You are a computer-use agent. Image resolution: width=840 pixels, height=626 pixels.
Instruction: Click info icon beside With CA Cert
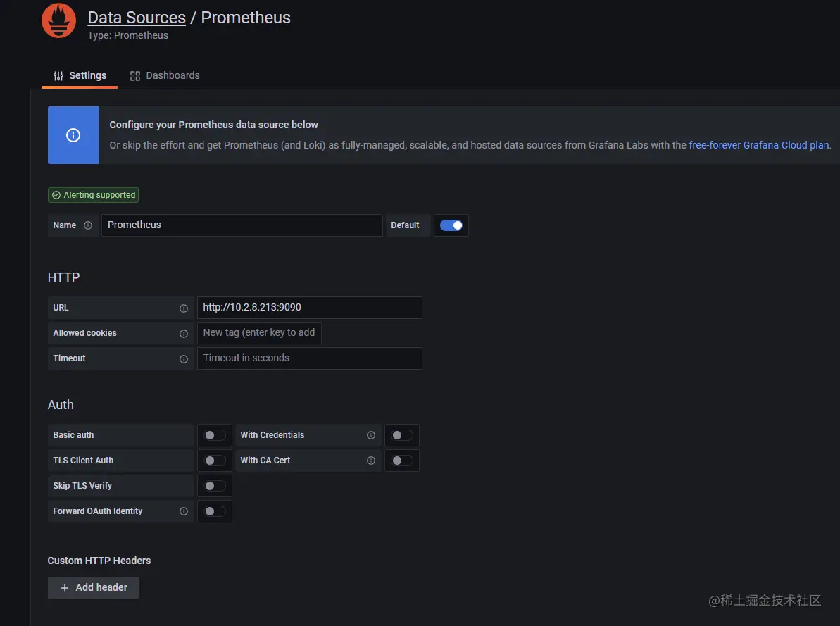tap(371, 461)
